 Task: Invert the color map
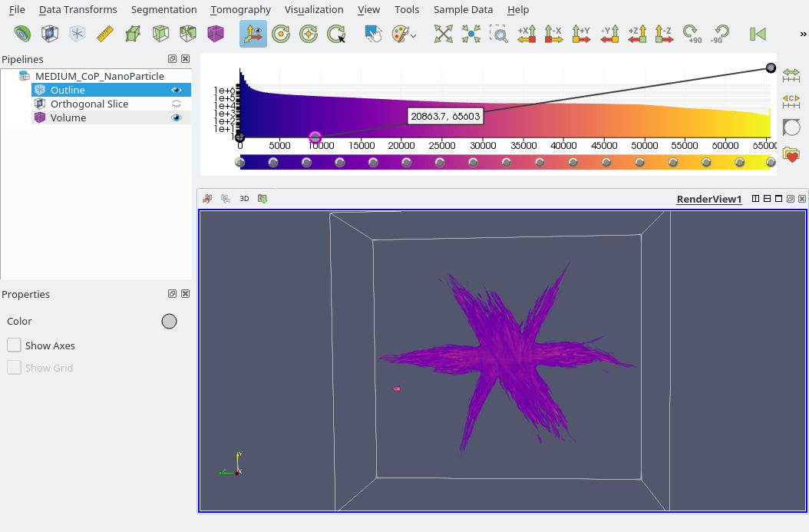click(x=791, y=127)
